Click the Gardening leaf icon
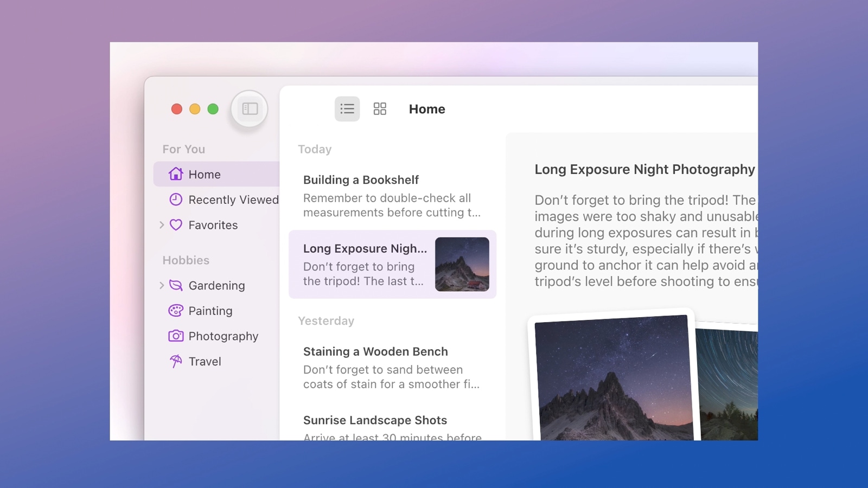The image size is (868, 488). pyautogui.click(x=176, y=285)
